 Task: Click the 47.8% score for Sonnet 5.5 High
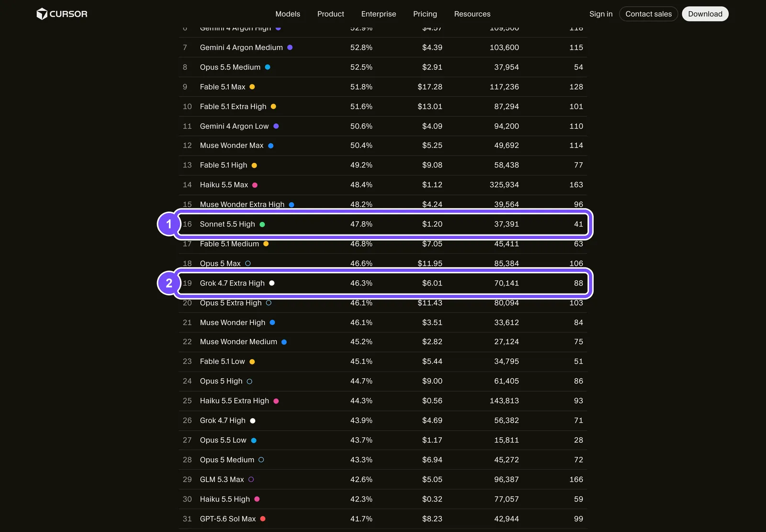point(361,224)
